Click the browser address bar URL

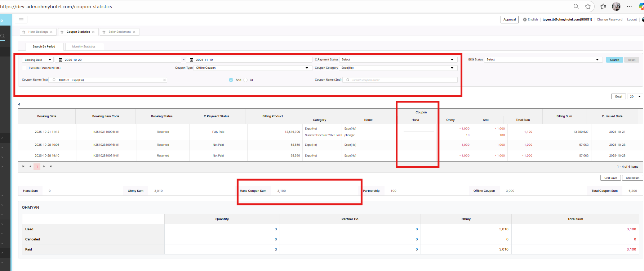click(x=56, y=6)
